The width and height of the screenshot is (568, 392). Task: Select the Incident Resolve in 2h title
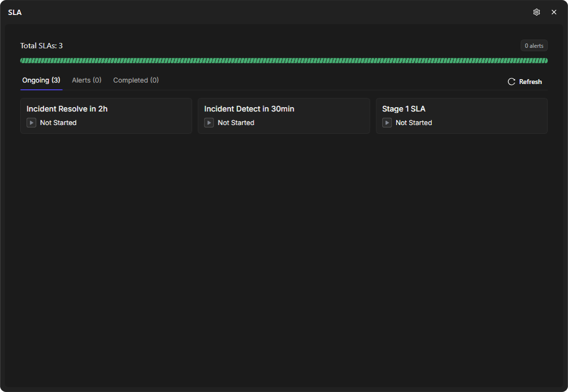click(67, 109)
